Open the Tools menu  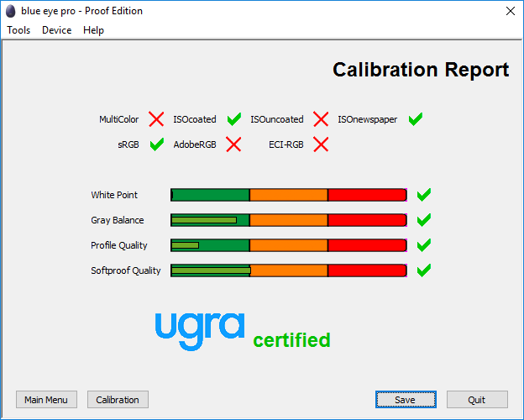[18, 30]
